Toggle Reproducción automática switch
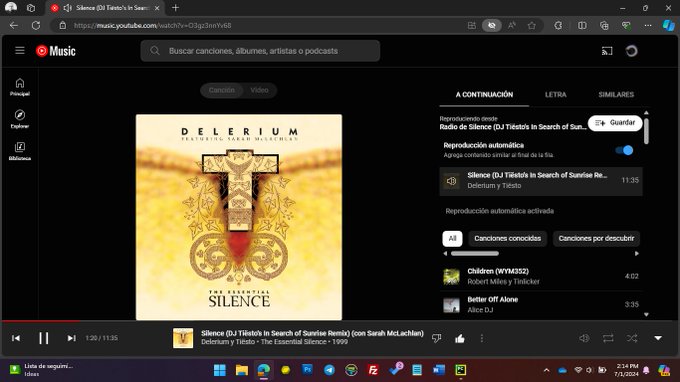Viewport: 680px width, 382px height. (x=624, y=150)
